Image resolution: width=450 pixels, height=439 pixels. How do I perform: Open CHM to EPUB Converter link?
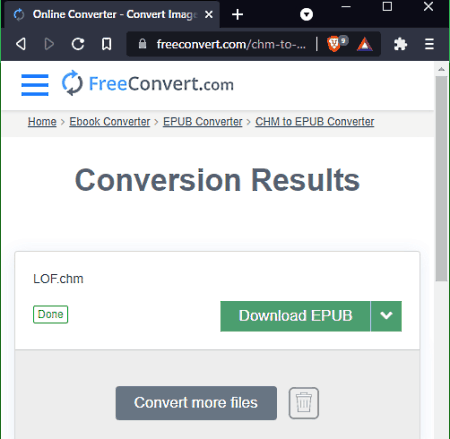[315, 122]
